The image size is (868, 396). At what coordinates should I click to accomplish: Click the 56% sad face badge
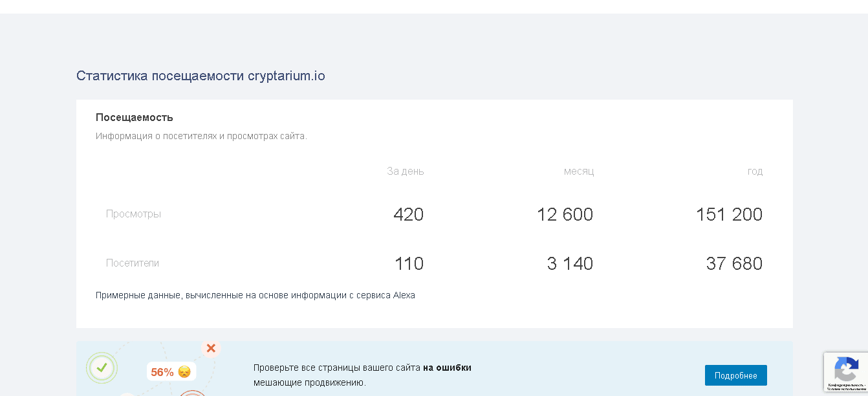pos(171,372)
